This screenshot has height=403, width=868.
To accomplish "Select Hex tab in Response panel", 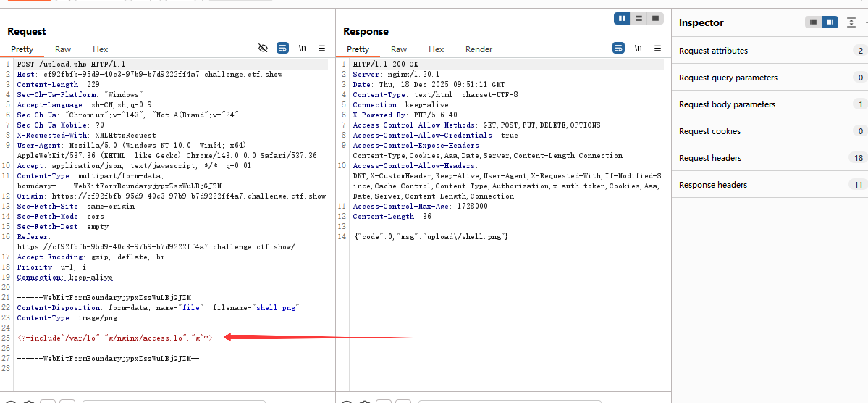I will [436, 49].
